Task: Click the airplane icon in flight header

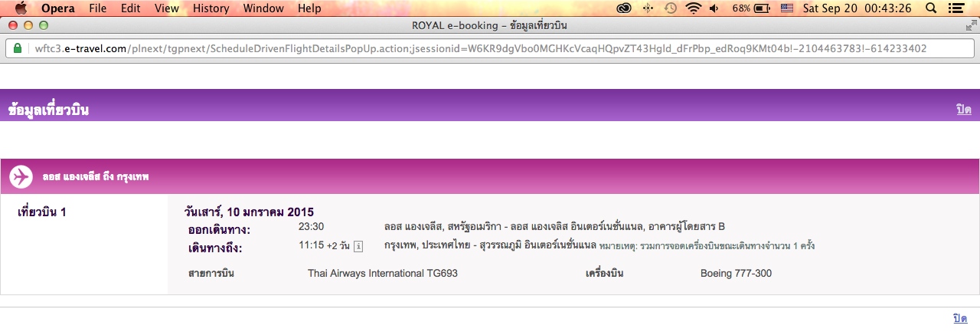Action: 21,176
